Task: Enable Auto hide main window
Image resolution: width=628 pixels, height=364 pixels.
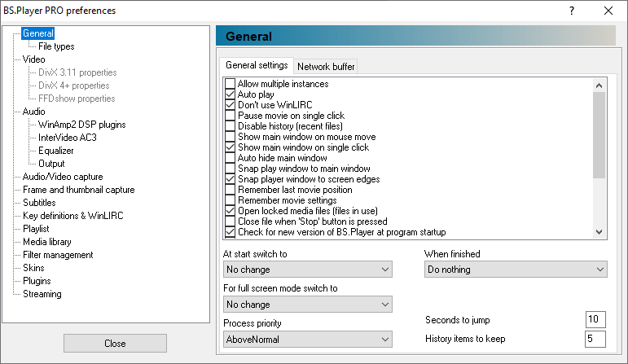Action: 230,158
